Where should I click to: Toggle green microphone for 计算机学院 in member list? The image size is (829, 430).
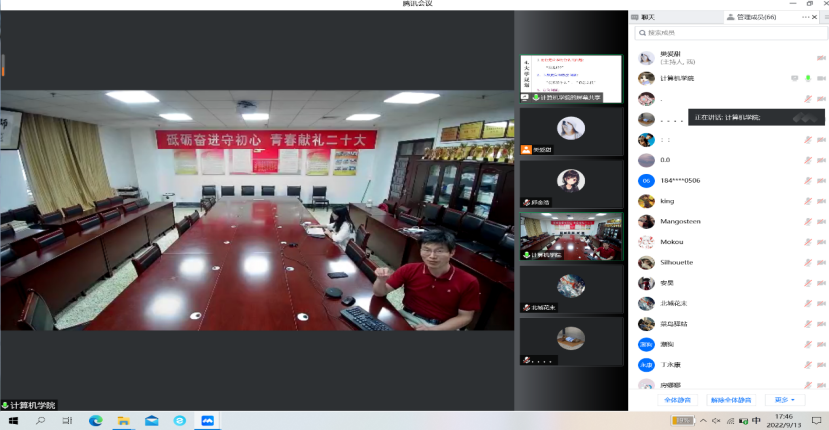point(807,78)
